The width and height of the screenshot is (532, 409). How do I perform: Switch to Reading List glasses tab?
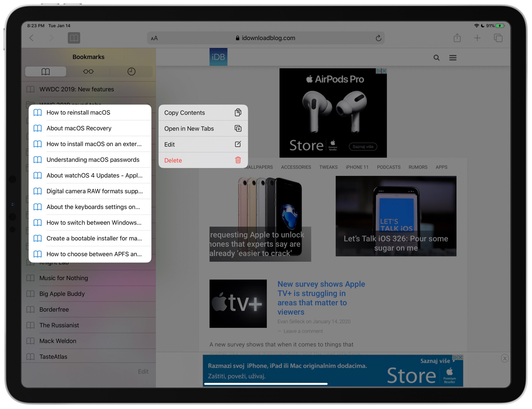click(88, 72)
